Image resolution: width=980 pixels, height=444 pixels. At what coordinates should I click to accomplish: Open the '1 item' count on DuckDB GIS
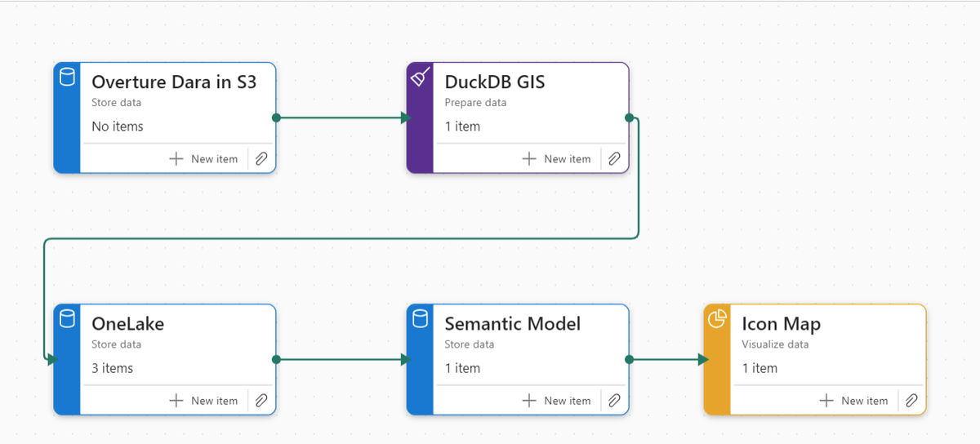click(x=462, y=127)
